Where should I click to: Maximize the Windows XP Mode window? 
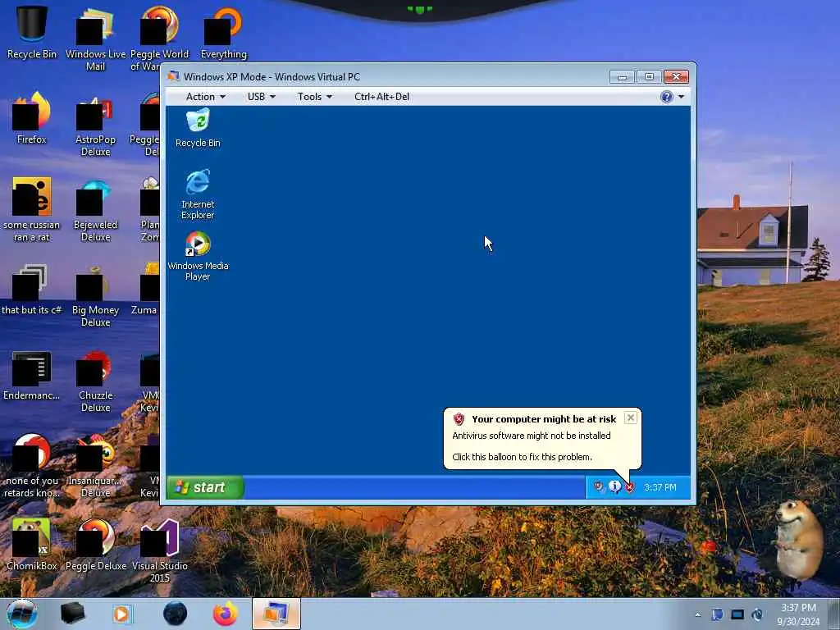(x=649, y=77)
